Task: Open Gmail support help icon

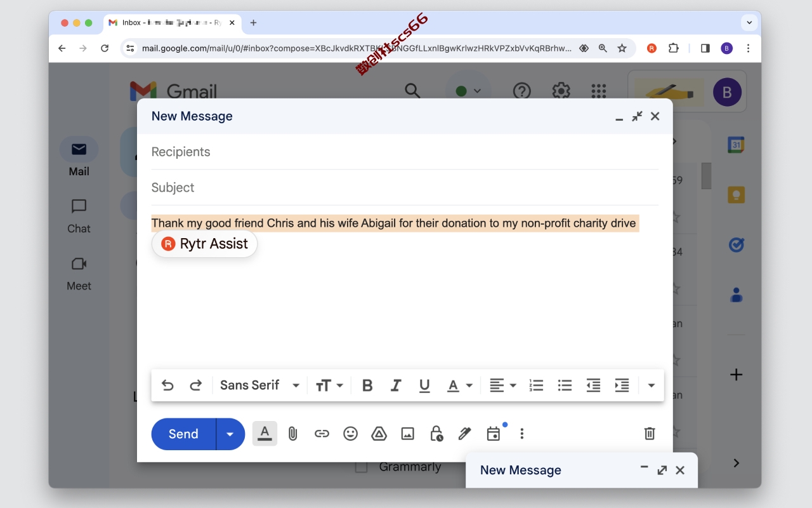Action: [x=521, y=91]
